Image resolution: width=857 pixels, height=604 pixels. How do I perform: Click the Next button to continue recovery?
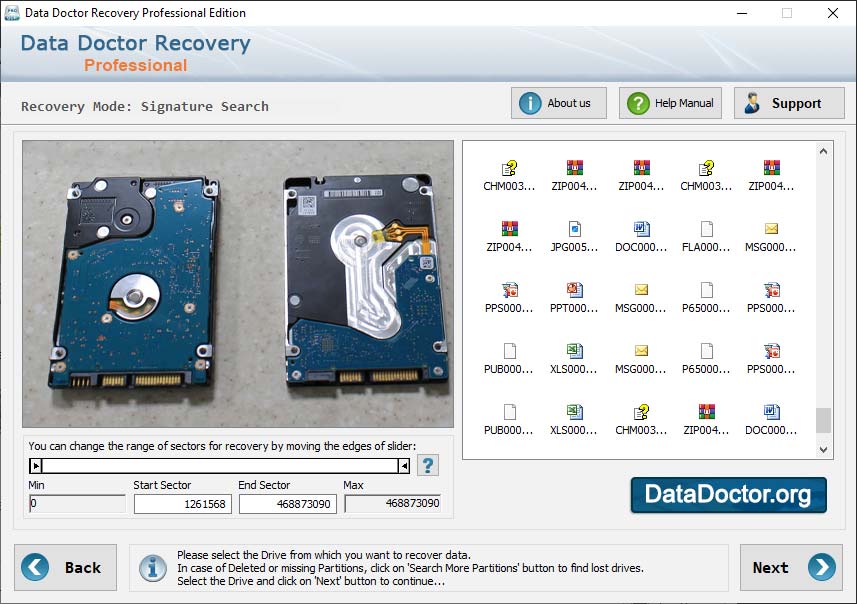(790, 567)
